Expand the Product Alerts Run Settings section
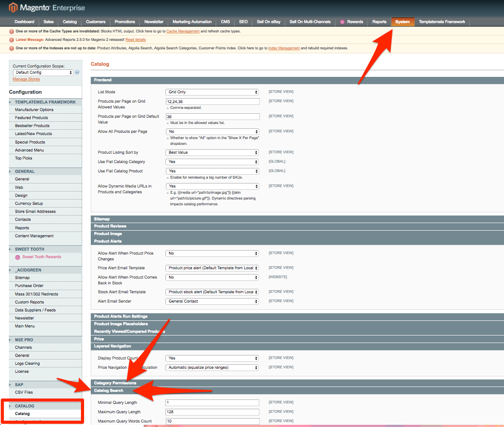 pyautogui.click(x=297, y=316)
